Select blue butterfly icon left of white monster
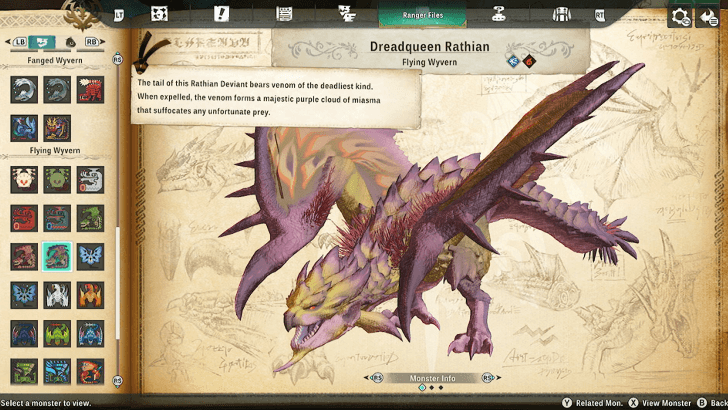The height and width of the screenshot is (410, 728). [24, 295]
